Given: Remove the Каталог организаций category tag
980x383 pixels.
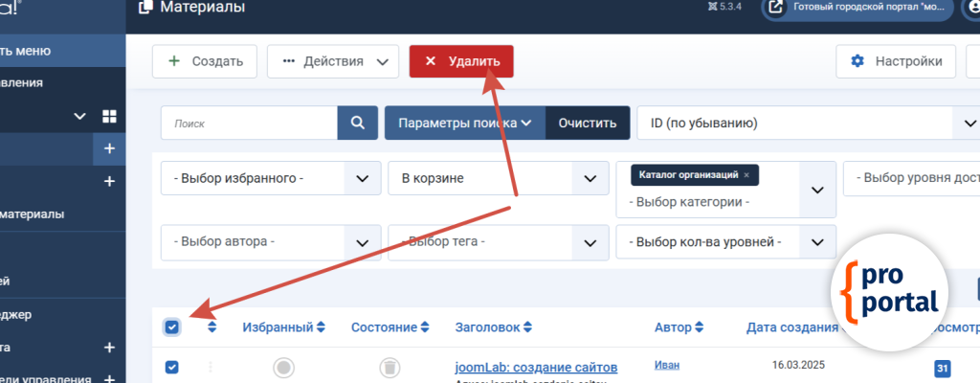Looking at the screenshot, I should coord(746,175).
